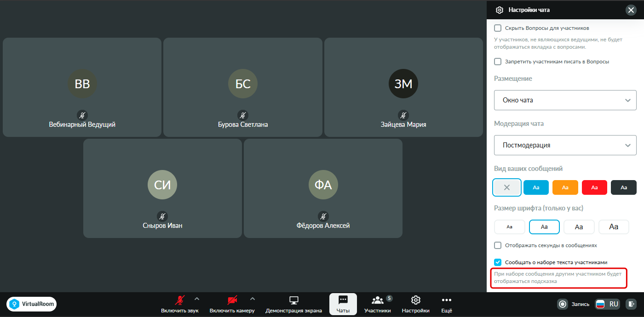Switch to the Чаты tab

point(343,304)
